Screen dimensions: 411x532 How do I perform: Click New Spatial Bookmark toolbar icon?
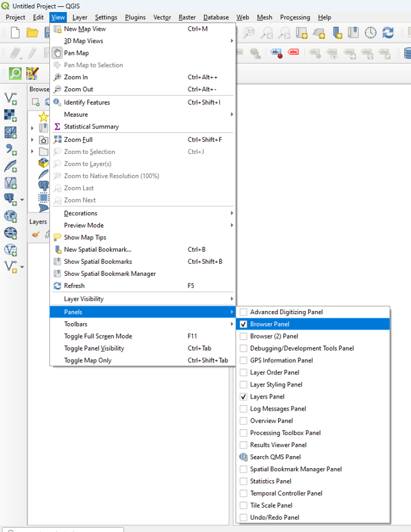click(337, 33)
